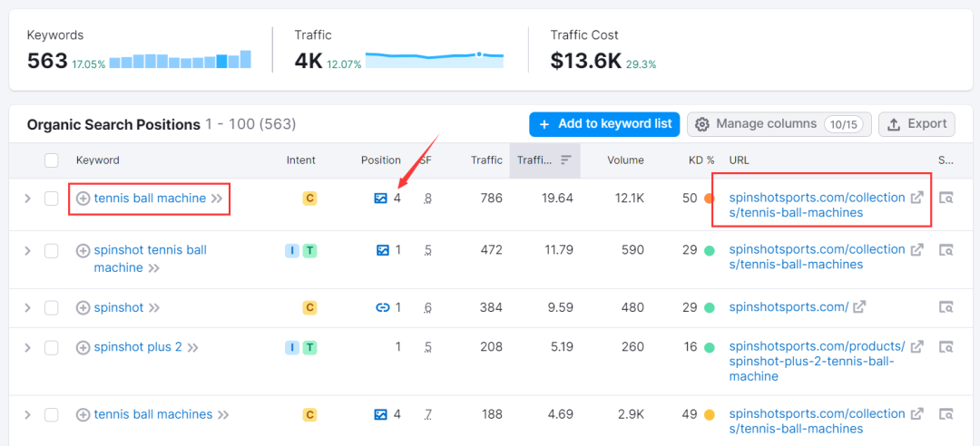Viewport: 980px width, 446px height.
Task: Open SERP snapshot icon for spinshot plus 2 row
Action: point(946,347)
